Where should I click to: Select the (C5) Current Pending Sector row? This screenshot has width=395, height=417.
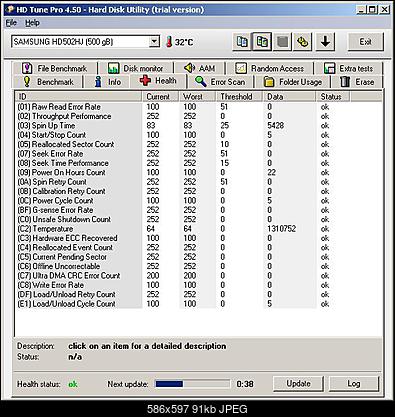tap(199, 257)
